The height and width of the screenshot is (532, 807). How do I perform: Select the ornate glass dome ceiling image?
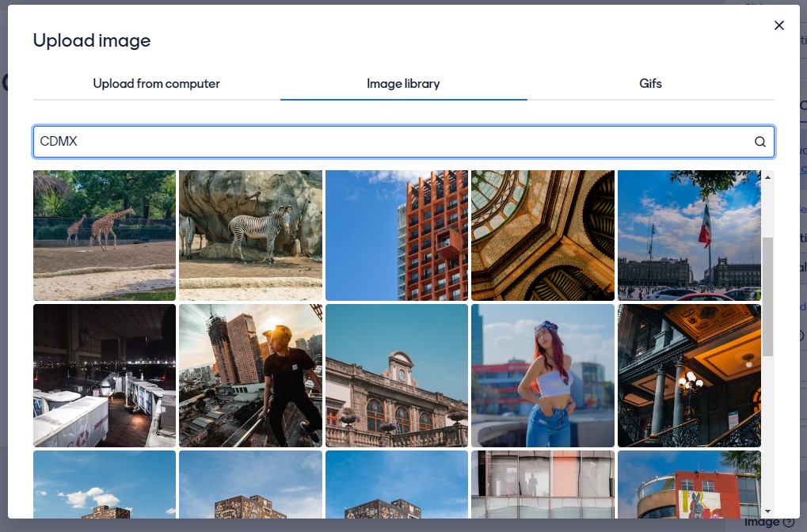(542, 235)
